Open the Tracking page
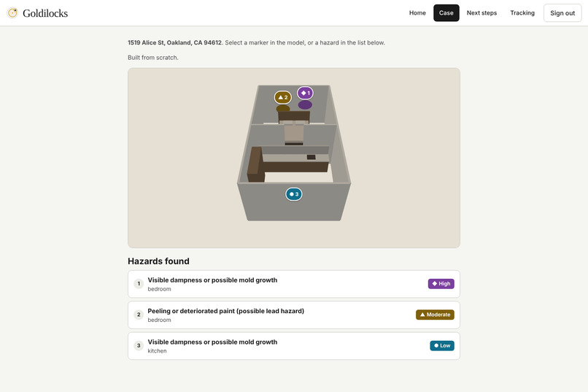 click(522, 12)
